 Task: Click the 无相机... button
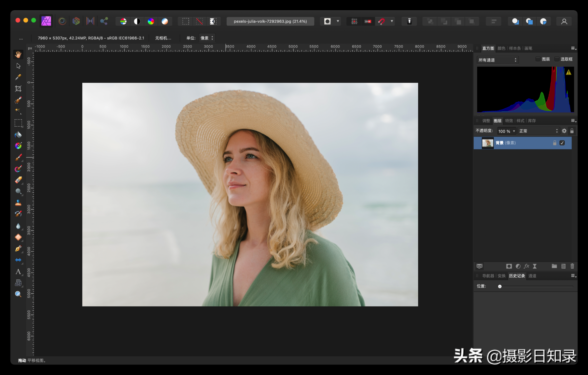coord(163,38)
